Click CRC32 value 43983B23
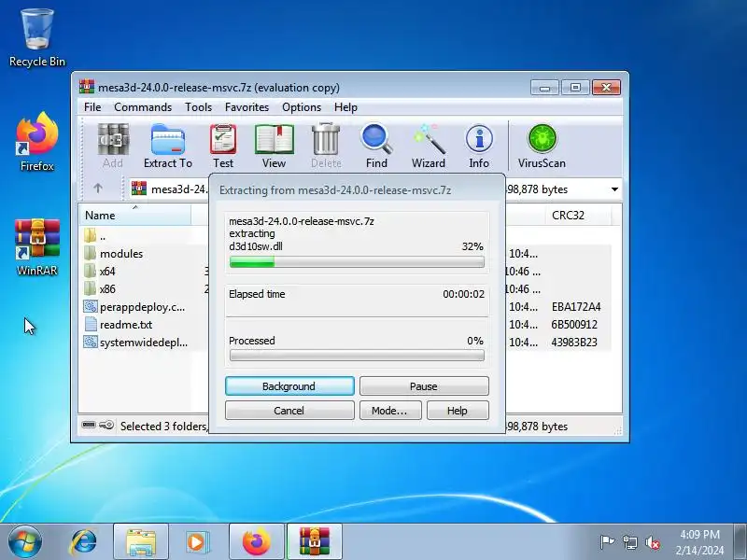Screen dimensions: 747x560 click(574, 343)
